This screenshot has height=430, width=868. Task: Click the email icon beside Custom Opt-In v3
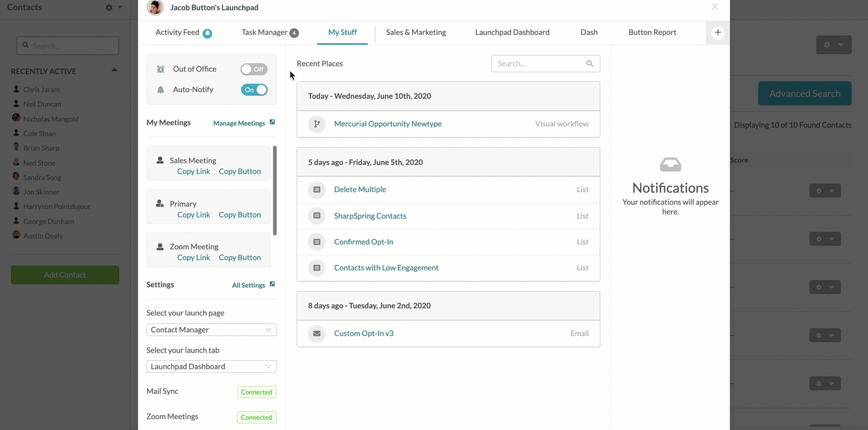[316, 334]
